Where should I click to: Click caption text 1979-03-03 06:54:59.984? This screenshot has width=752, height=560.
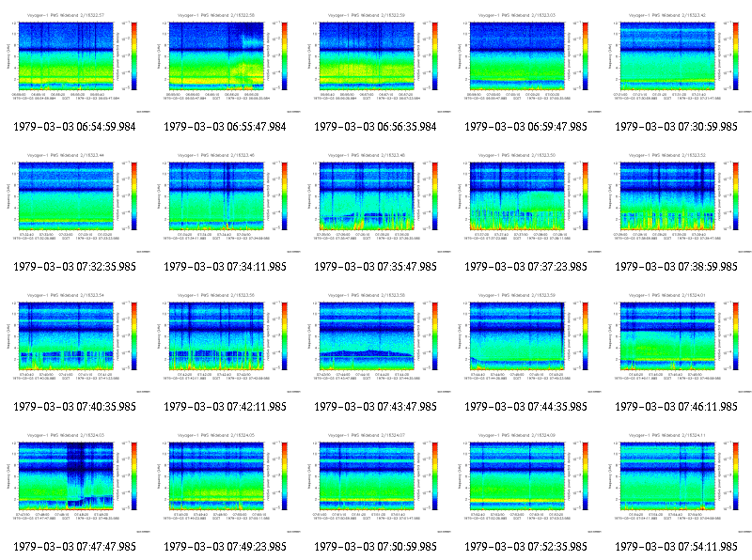[74, 127]
